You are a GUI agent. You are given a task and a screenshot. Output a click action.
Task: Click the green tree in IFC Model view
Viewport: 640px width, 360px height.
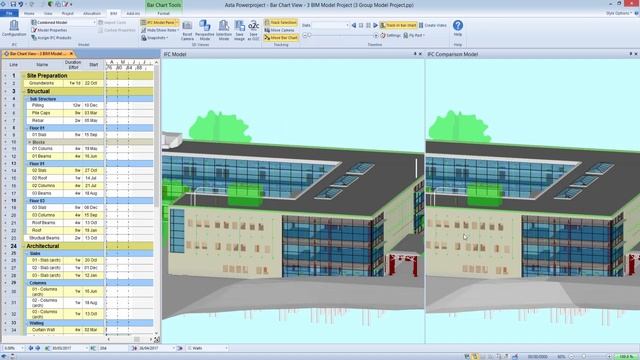point(219,126)
